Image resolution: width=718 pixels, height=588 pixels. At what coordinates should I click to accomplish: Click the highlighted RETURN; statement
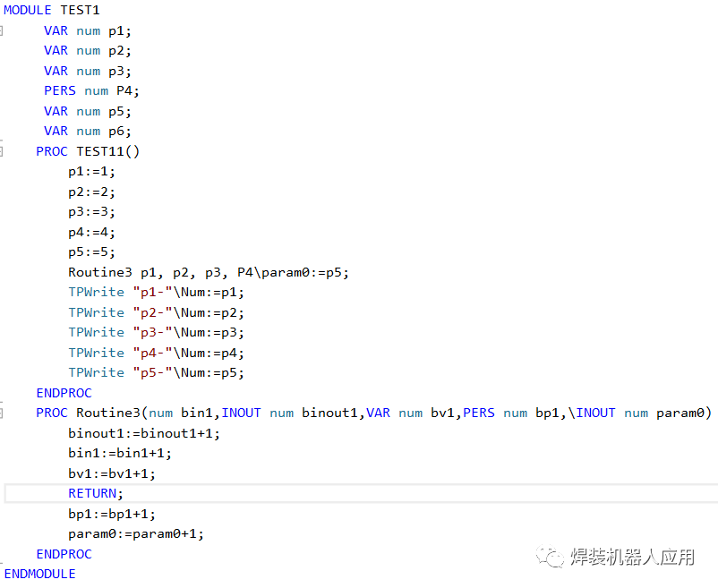pos(96,494)
